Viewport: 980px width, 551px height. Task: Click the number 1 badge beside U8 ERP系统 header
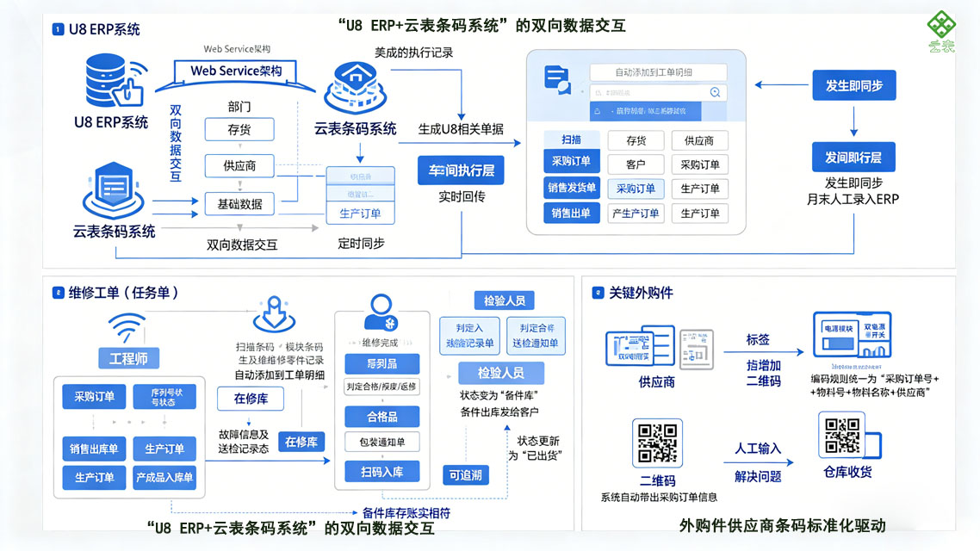click(x=58, y=29)
